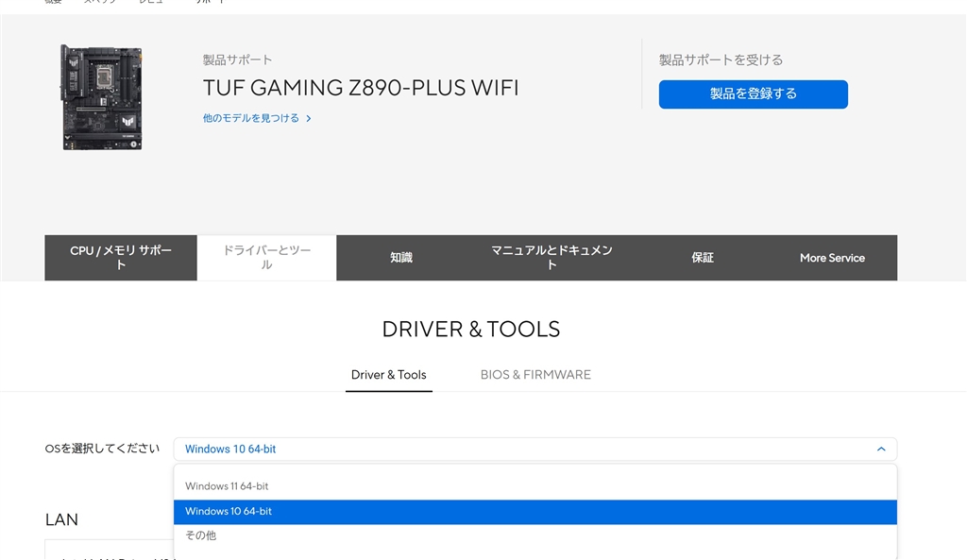Open the レビュー menu item
This screenshot has height=560, width=967.
(x=152, y=3)
